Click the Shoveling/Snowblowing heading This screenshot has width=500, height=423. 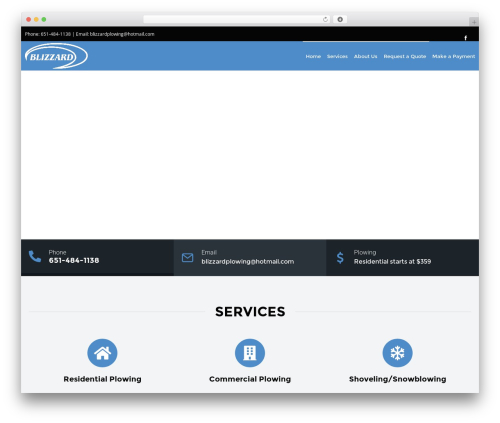[397, 379]
